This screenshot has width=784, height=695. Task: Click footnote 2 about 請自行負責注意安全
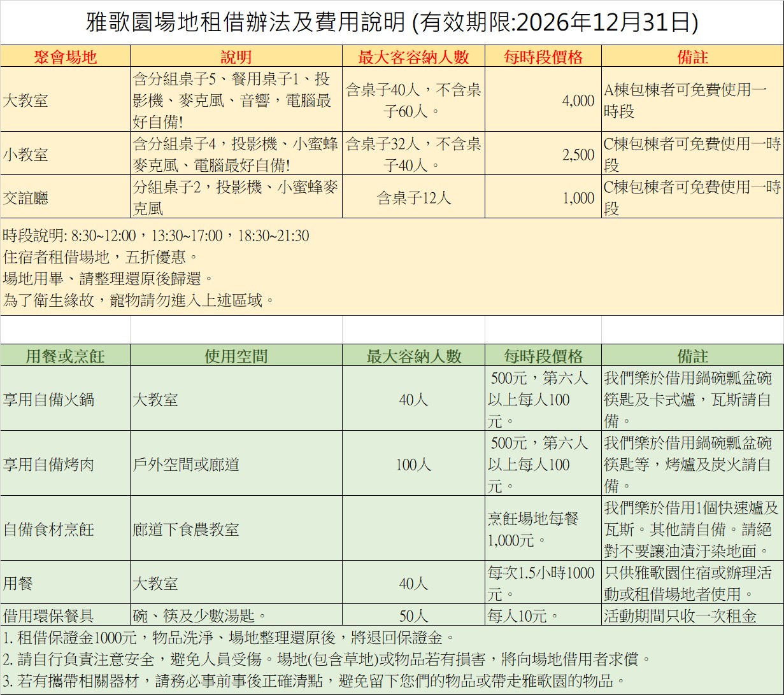pyautogui.click(x=327, y=658)
